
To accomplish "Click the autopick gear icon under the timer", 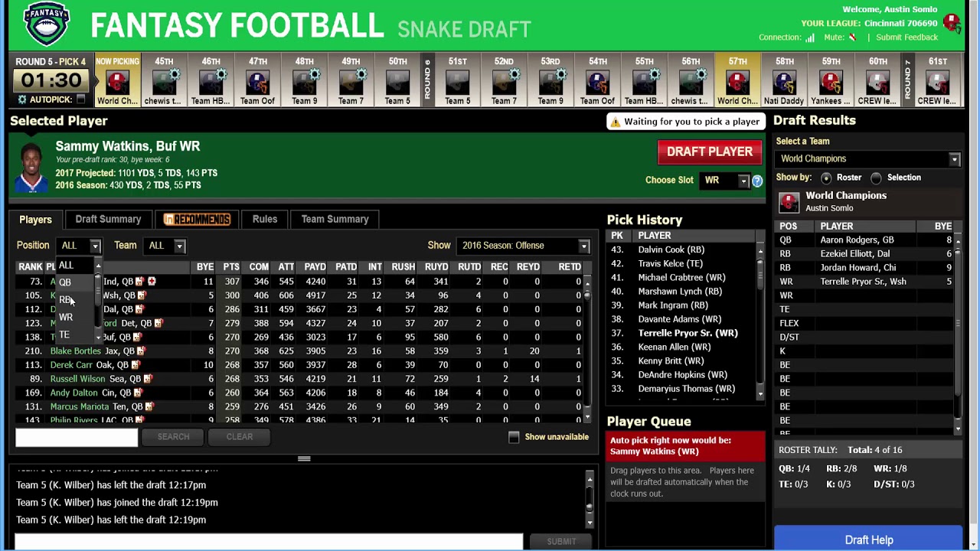I will pos(22,99).
